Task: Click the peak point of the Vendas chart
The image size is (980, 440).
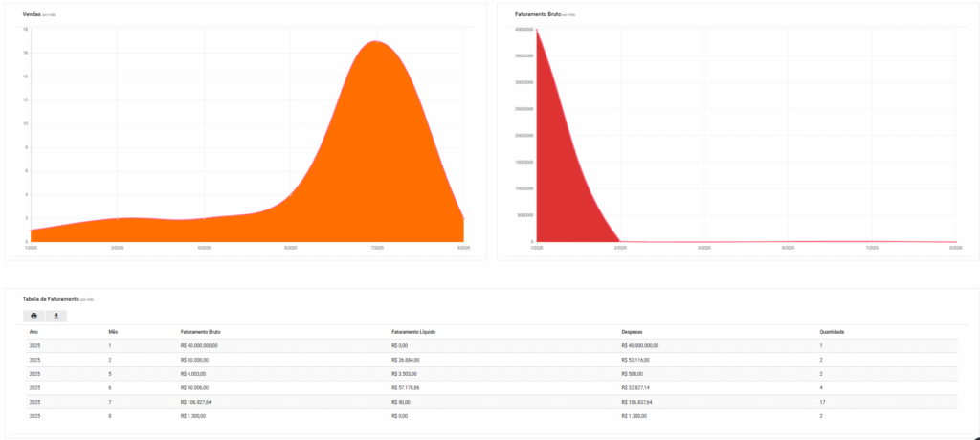Action: pyautogui.click(x=376, y=41)
